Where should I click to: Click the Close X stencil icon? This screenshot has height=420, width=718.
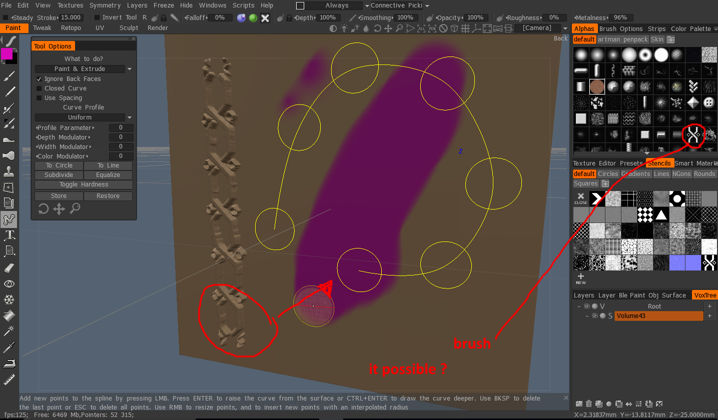(580, 198)
